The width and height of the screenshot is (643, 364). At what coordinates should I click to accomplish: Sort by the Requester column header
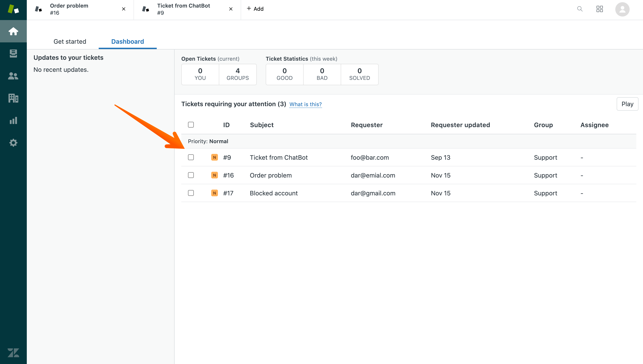click(x=367, y=125)
